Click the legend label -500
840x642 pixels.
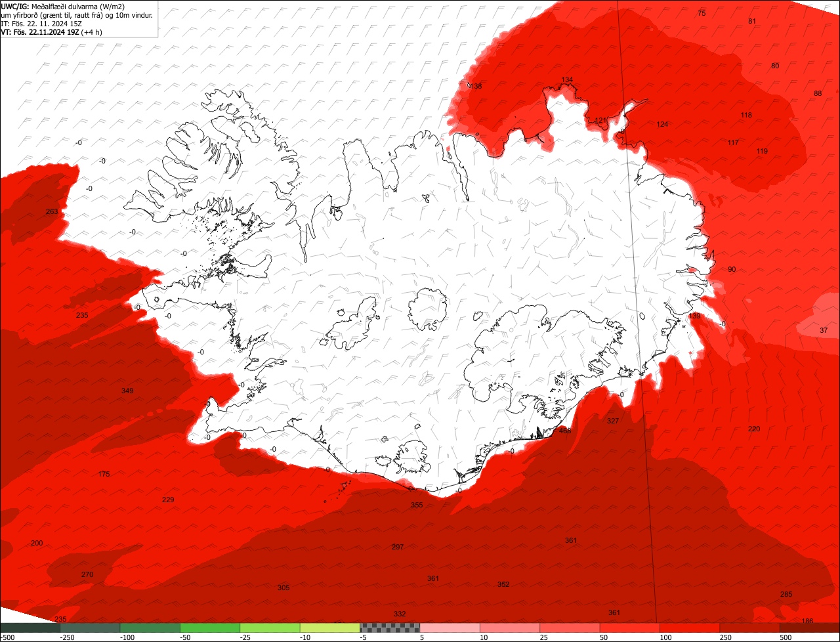pyautogui.click(x=8, y=637)
